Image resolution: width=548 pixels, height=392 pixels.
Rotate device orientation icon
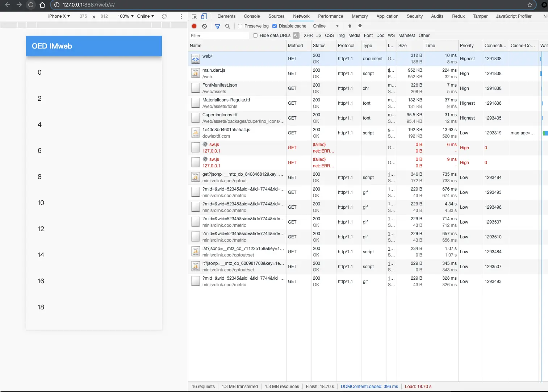164,16
